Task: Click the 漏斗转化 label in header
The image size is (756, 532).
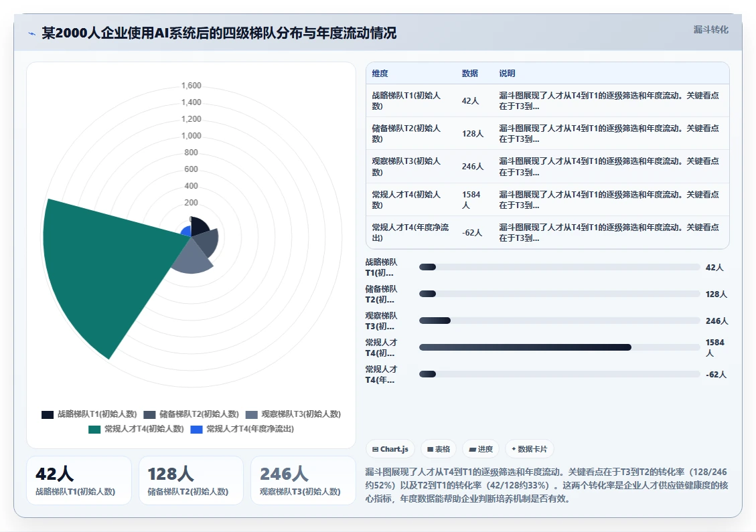Action: pos(710,29)
